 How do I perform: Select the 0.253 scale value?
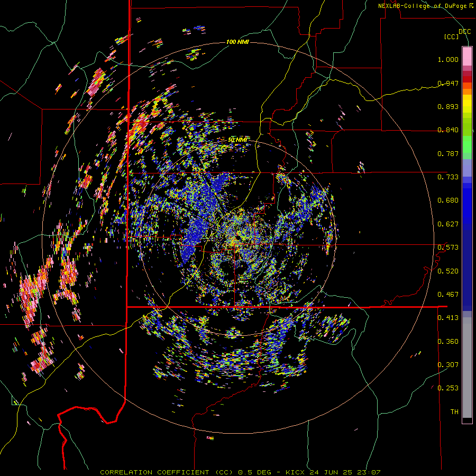(x=448, y=388)
